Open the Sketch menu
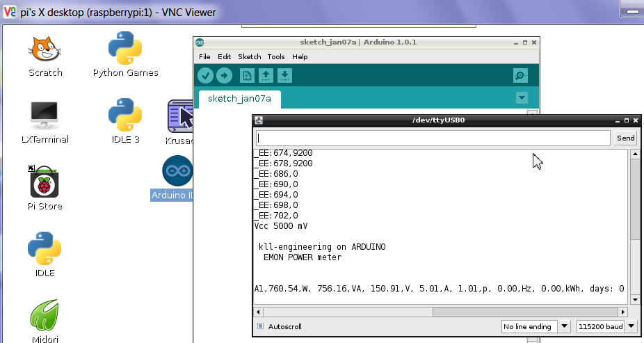Image resolution: width=644 pixels, height=343 pixels. point(249,56)
